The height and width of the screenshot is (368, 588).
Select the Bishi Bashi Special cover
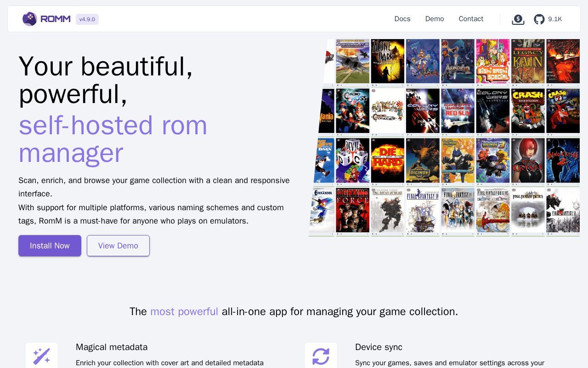pos(493,61)
